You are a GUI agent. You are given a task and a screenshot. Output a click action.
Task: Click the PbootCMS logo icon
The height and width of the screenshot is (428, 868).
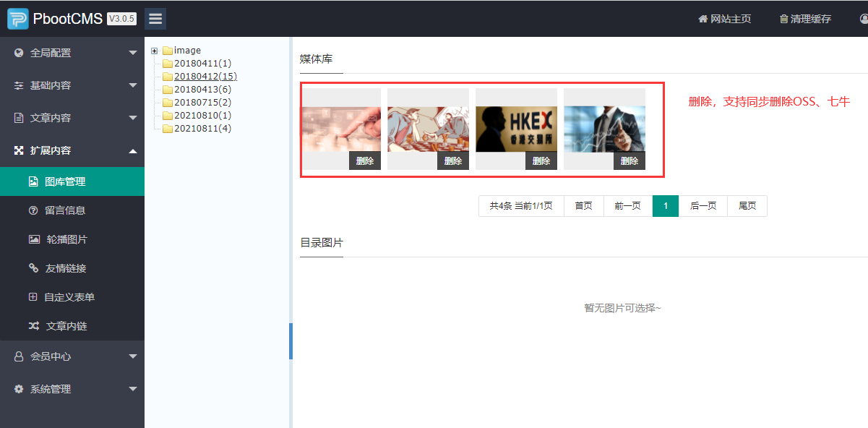tap(18, 19)
